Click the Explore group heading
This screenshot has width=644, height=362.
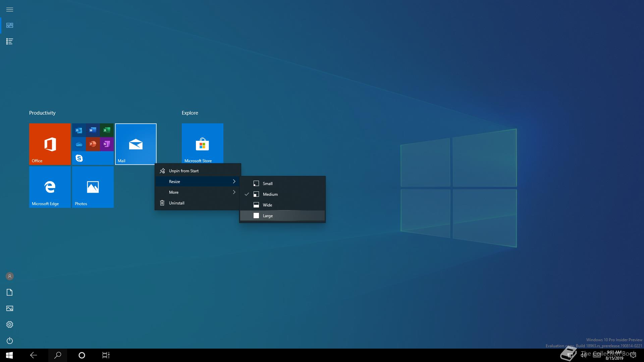[190, 113]
